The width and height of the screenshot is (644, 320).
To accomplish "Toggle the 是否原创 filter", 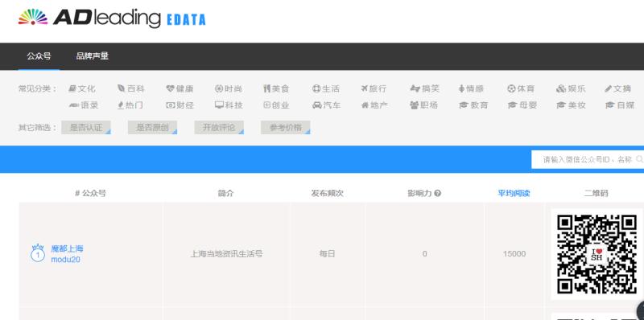I will (x=152, y=128).
